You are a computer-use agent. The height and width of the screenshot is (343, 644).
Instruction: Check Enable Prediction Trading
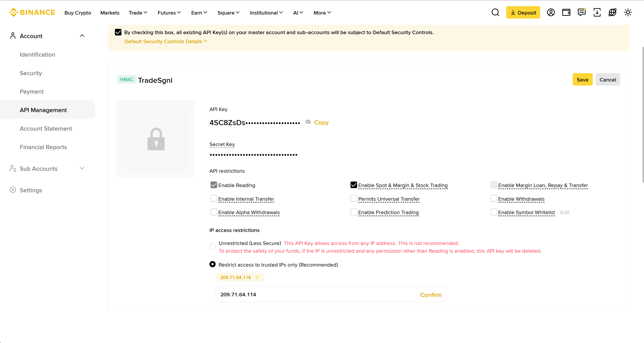(354, 212)
